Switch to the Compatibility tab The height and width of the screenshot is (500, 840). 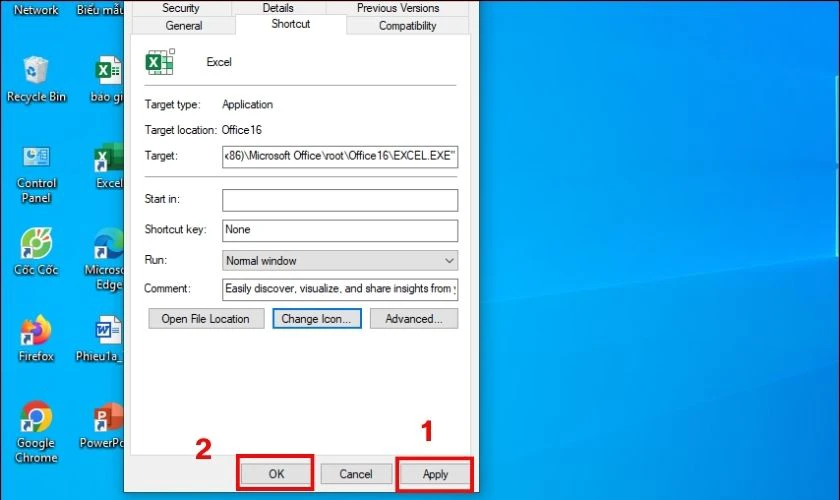point(408,26)
